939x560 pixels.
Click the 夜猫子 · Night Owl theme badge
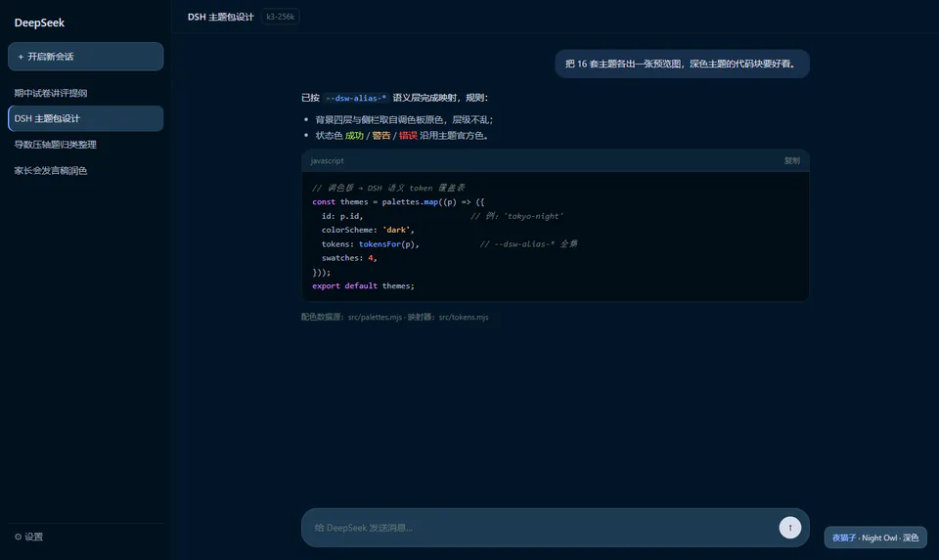(x=874, y=538)
